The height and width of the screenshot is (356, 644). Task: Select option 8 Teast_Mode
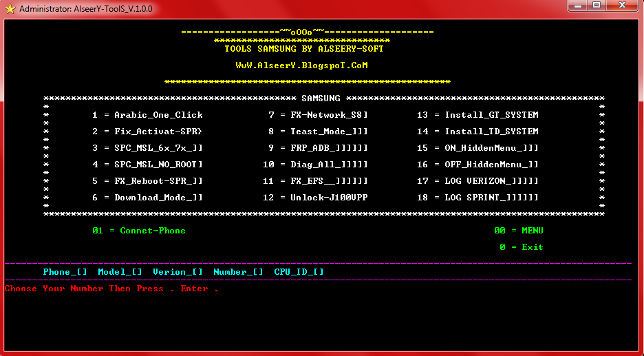(x=318, y=132)
